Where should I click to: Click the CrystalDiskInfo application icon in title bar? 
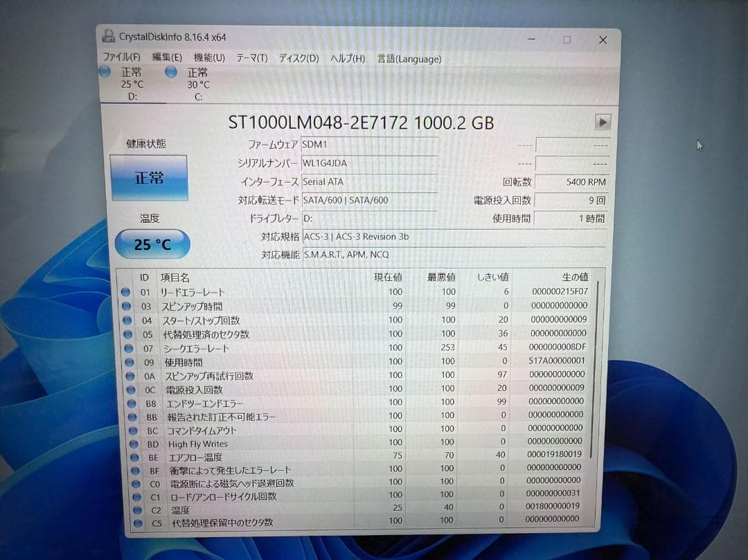coord(108,36)
